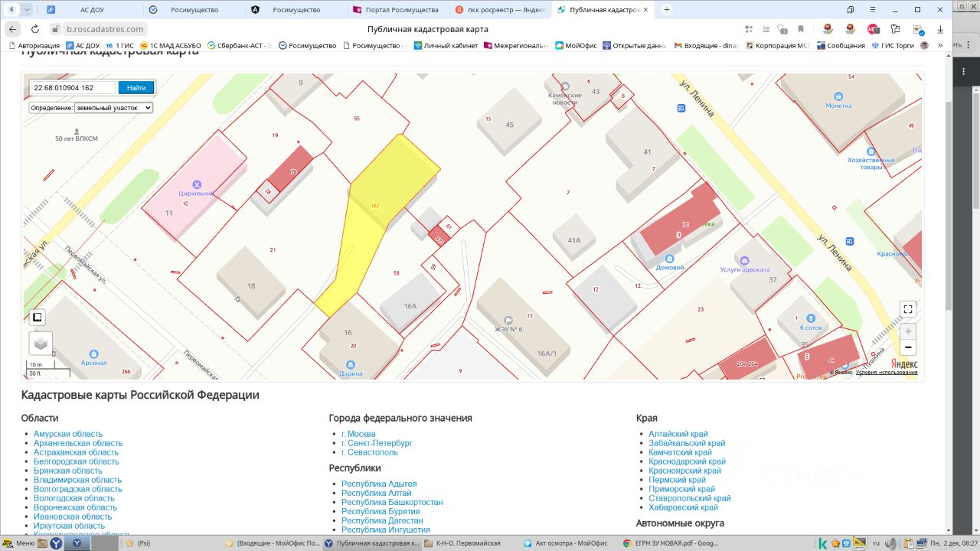Go back with the browser back arrow
Image resolution: width=980 pixels, height=551 pixels.
[13, 29]
